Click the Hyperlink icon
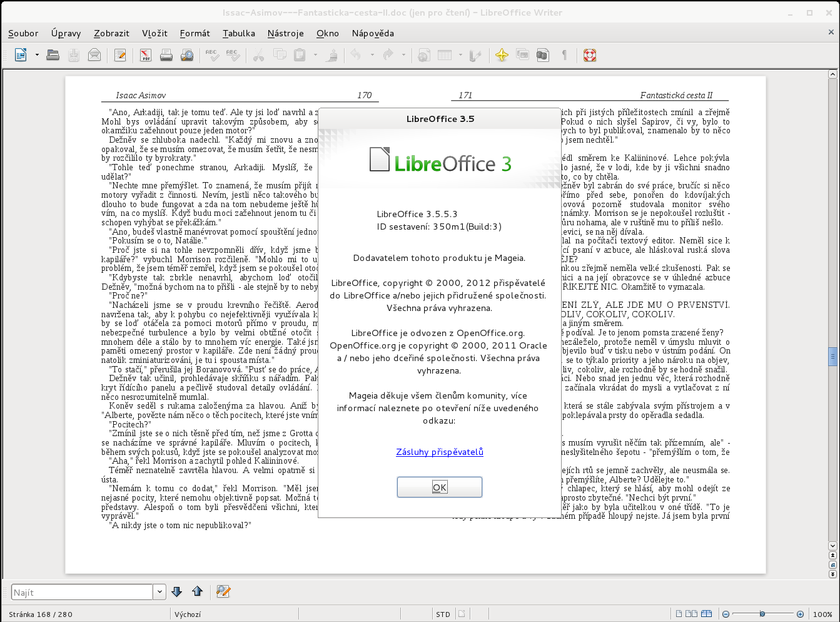 (x=424, y=55)
